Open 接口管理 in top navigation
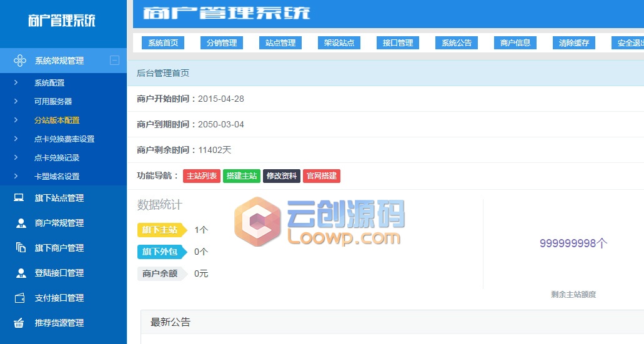644x344 pixels. coord(398,42)
